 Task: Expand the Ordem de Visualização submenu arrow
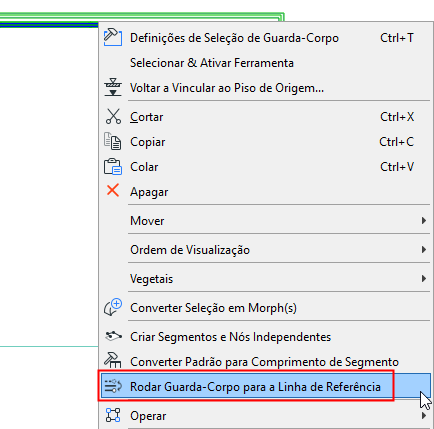(x=424, y=249)
